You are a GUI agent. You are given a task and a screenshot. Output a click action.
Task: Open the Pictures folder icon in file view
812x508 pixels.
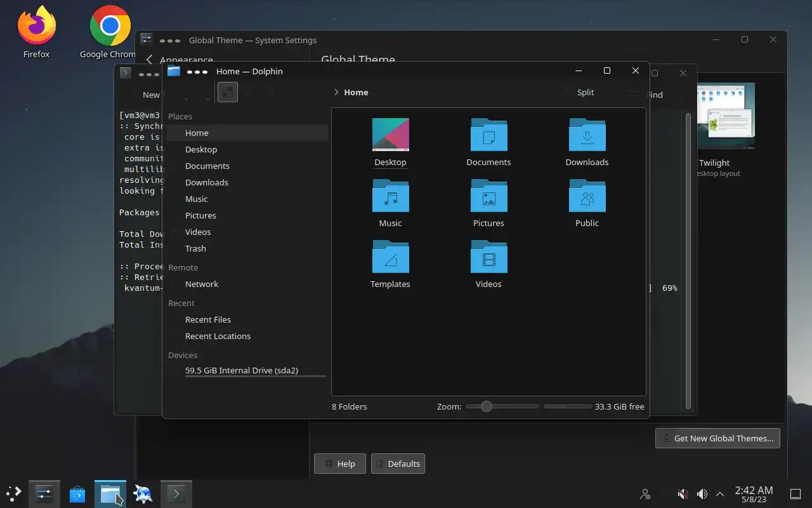(488, 196)
